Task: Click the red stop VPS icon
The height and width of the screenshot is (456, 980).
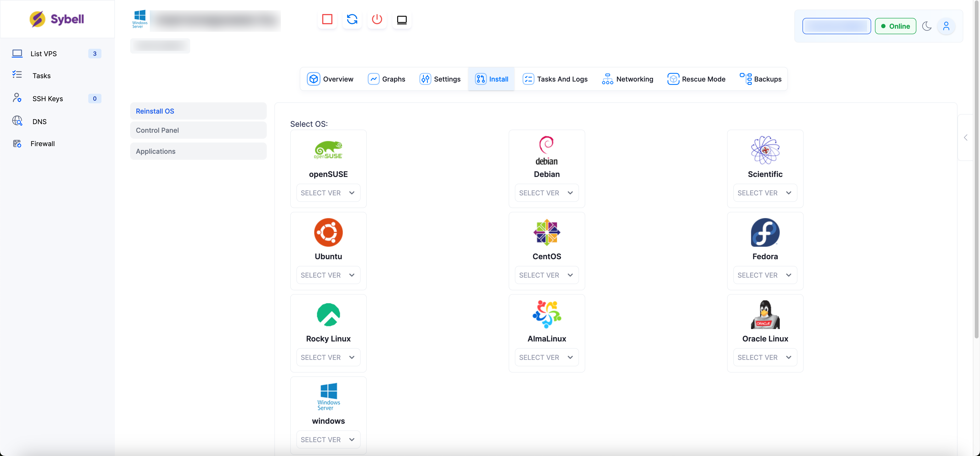Action: click(x=327, y=19)
